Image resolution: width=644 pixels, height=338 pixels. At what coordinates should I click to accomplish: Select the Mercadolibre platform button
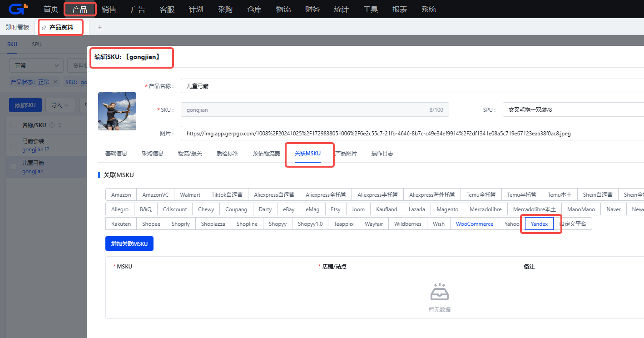tap(485, 209)
